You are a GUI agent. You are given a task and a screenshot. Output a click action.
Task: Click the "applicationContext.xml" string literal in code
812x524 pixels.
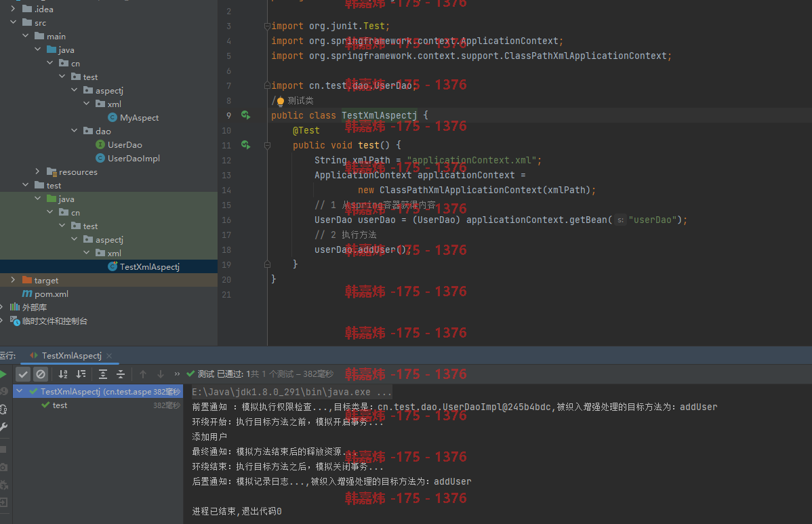[471, 161]
